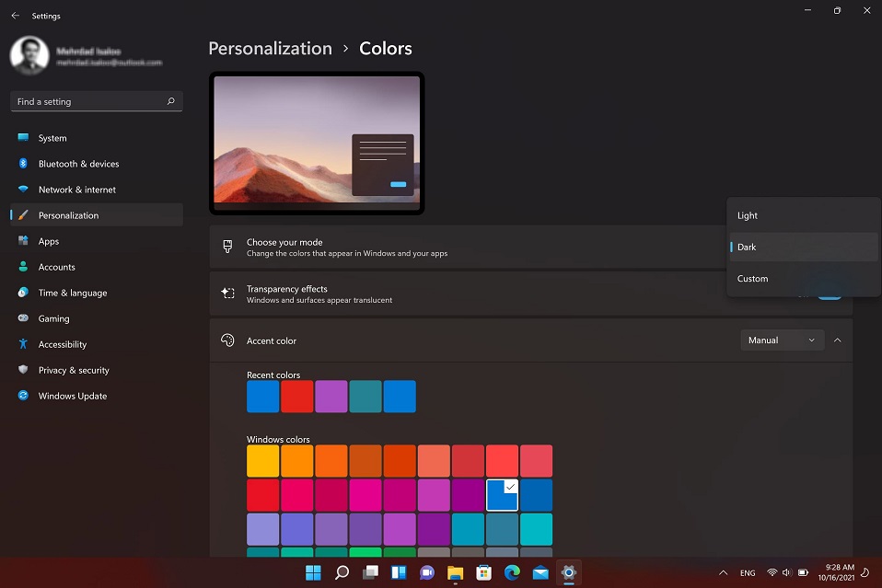Open Windows Update section
The image size is (882, 588).
(x=72, y=396)
